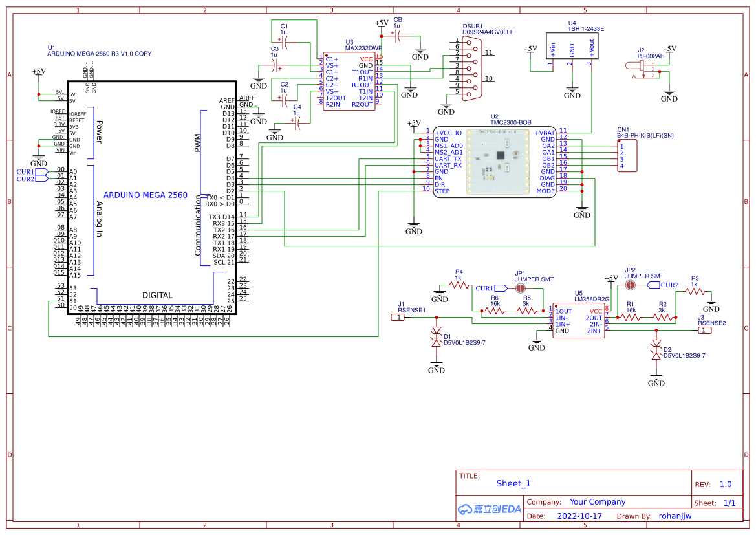Click the ground symbol below CN1
Image resolution: width=756 pixels, height=535 pixels.
(x=581, y=207)
